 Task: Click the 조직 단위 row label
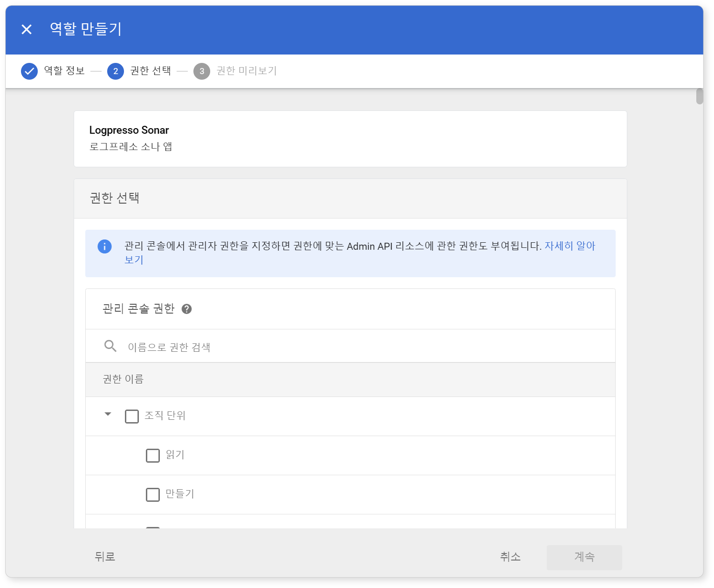pos(165,416)
